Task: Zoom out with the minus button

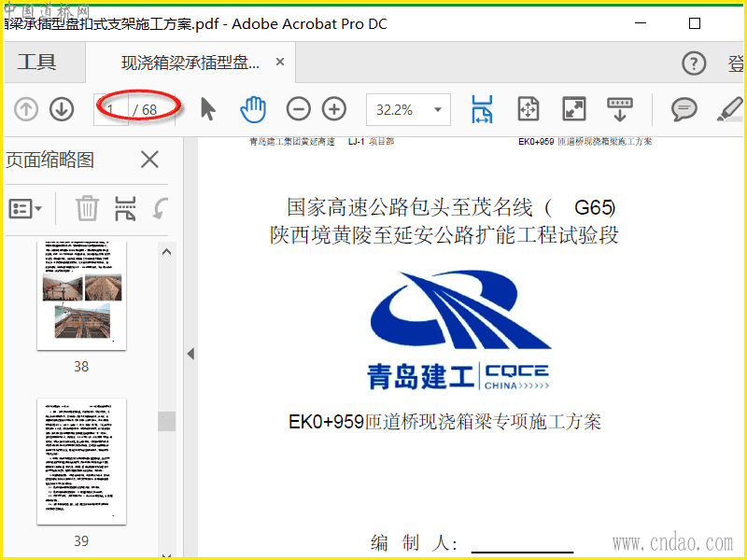Action: tap(298, 109)
